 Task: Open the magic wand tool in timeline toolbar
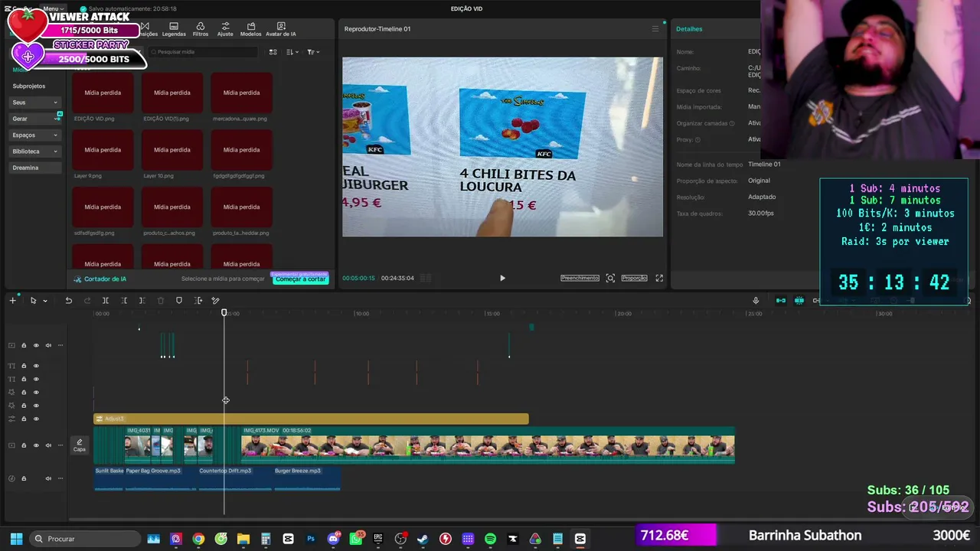(x=215, y=301)
